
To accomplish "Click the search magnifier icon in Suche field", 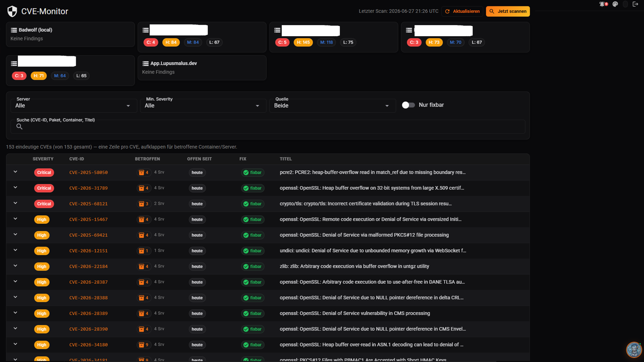I will (19, 126).
